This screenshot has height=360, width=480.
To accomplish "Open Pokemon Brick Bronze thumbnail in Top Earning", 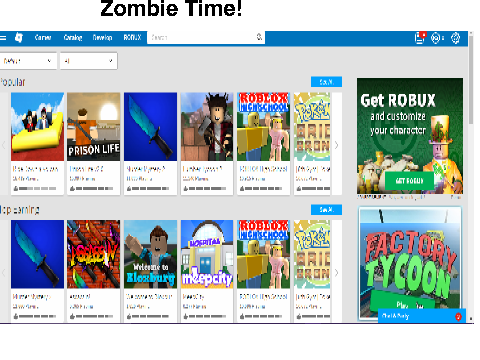I will [312, 254].
